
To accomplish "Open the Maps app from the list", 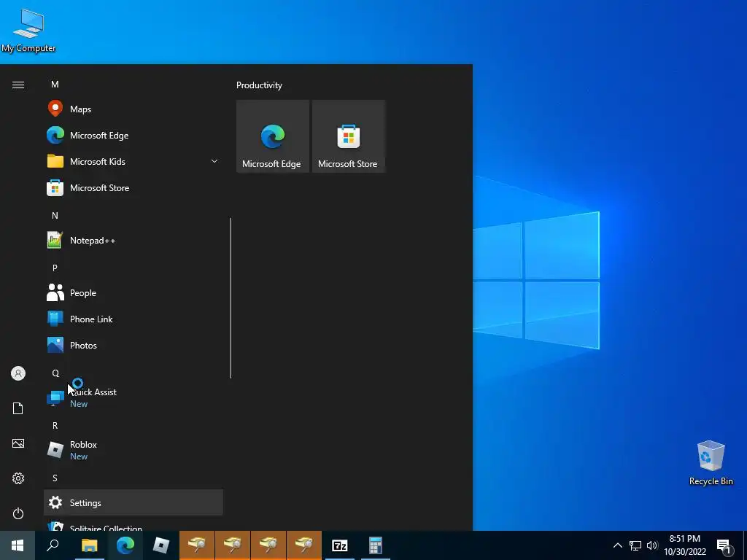I will pyautogui.click(x=133, y=109).
